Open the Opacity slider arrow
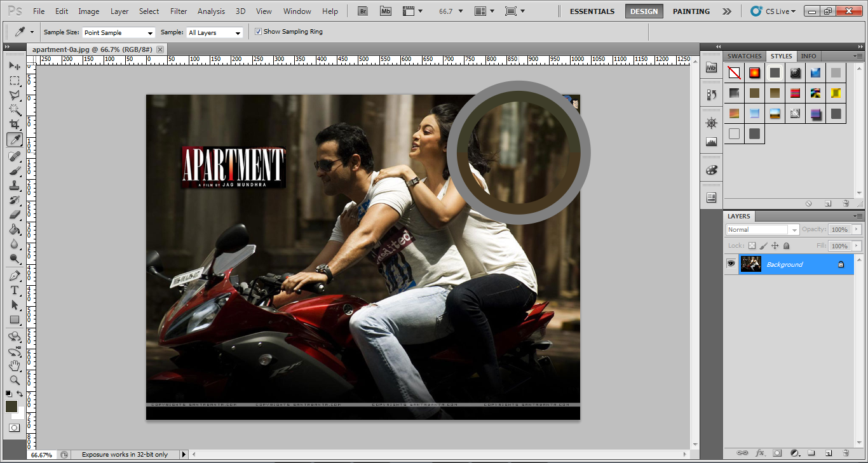This screenshot has height=463, width=868. 857,229
